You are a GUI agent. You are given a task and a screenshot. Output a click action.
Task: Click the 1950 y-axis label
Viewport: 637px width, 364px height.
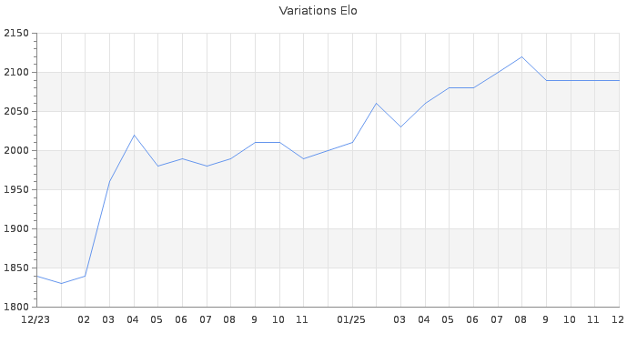[15, 190]
